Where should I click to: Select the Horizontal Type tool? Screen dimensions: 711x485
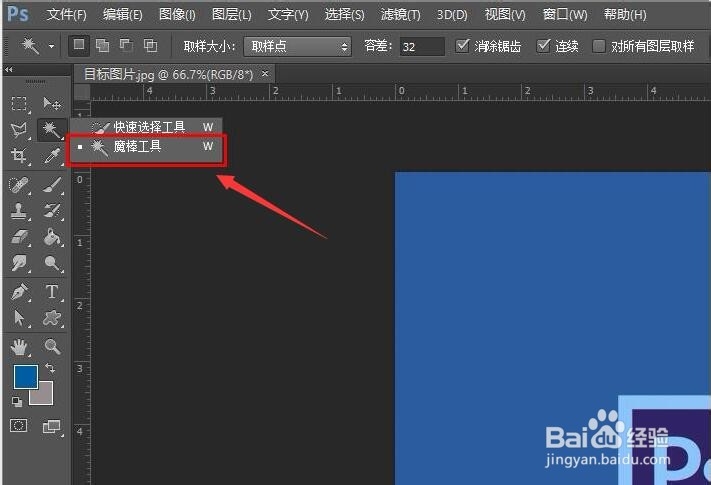52,292
